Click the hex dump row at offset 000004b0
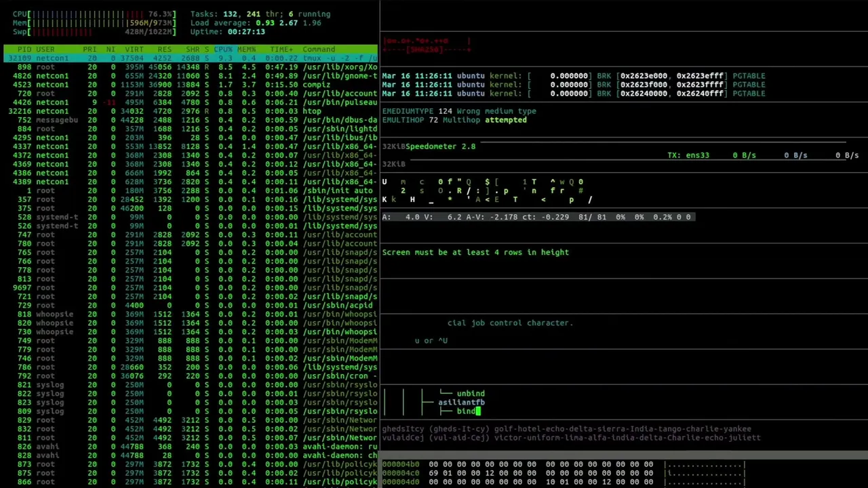 pyautogui.click(x=564, y=464)
